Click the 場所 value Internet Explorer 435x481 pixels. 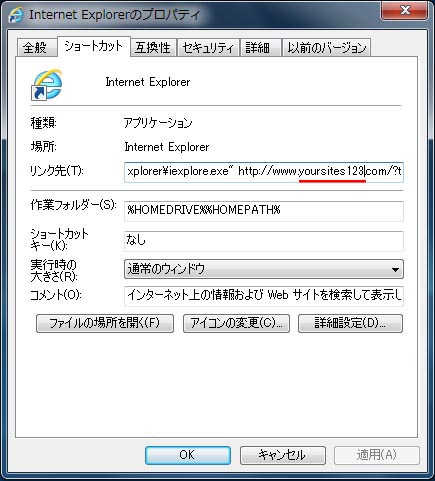click(x=167, y=147)
